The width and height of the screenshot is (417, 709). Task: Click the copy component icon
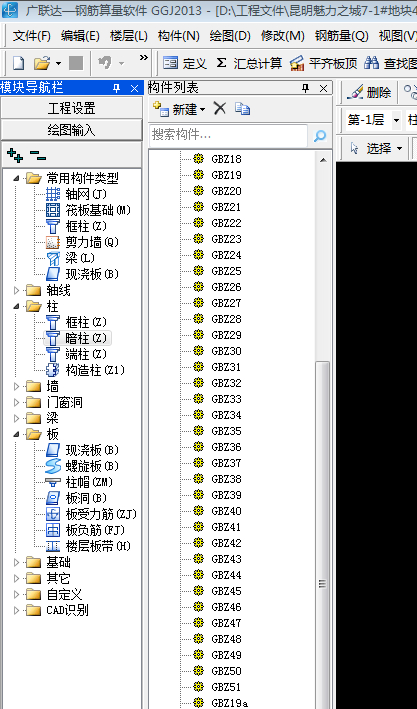click(x=242, y=109)
